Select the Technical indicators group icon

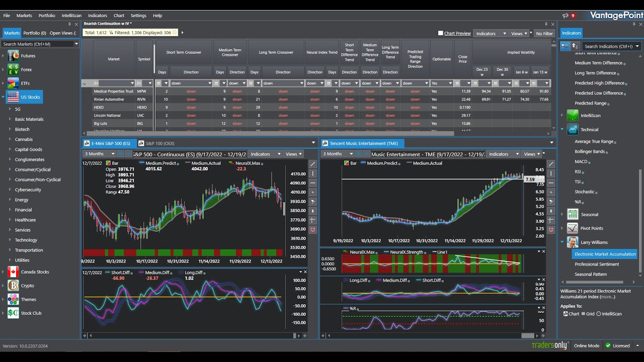[x=572, y=129]
